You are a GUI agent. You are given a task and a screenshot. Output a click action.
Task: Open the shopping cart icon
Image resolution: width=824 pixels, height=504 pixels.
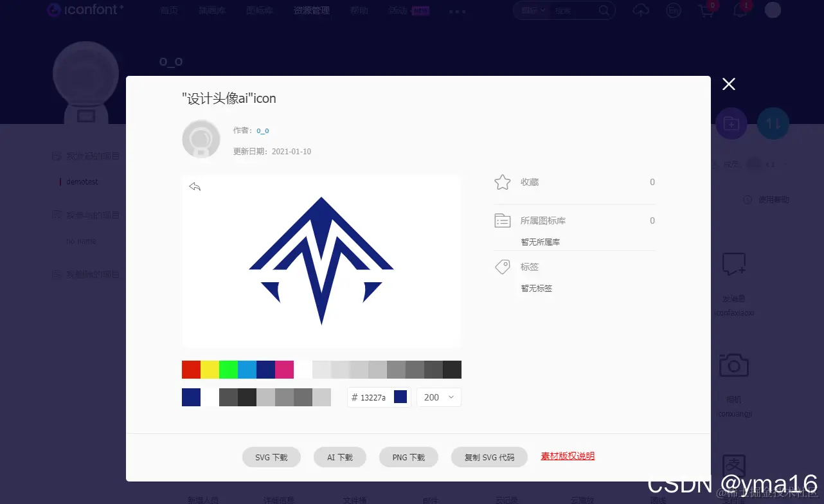tap(706, 10)
